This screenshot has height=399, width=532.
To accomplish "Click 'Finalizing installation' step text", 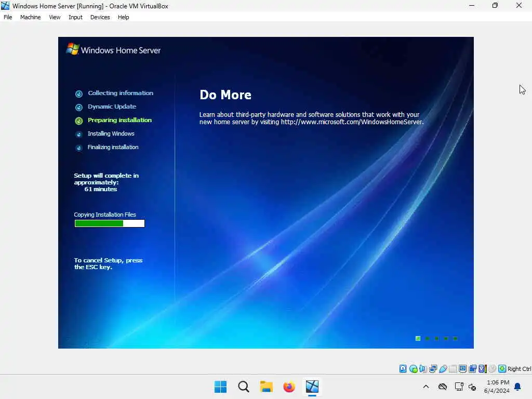I will (x=113, y=147).
